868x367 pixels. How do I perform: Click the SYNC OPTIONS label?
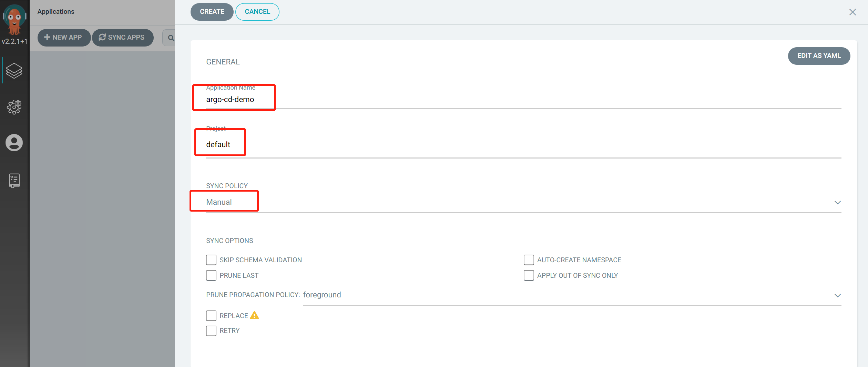point(229,241)
